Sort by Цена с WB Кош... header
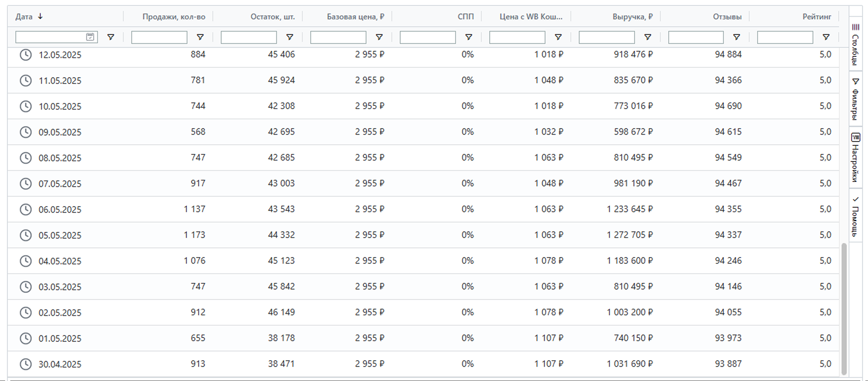Viewport: 868px width, 381px height. click(531, 16)
